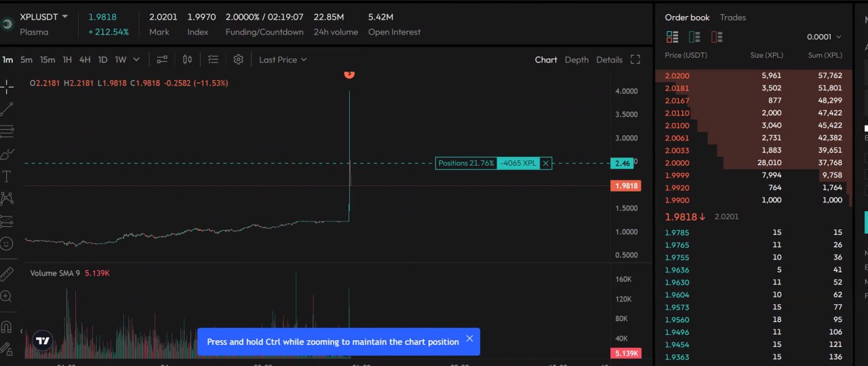
Task: Select the crosshair cursor tool
Action: tap(7, 86)
